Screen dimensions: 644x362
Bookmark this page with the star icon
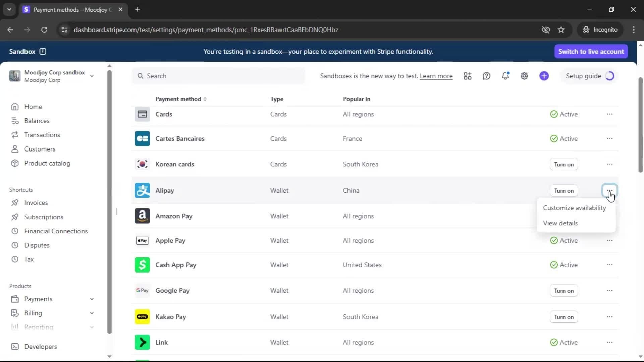coord(561,30)
